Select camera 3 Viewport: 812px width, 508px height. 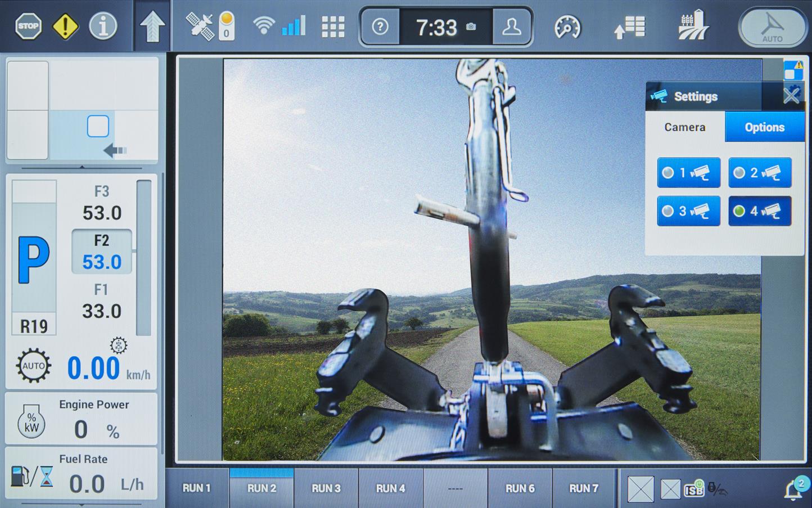click(x=688, y=211)
